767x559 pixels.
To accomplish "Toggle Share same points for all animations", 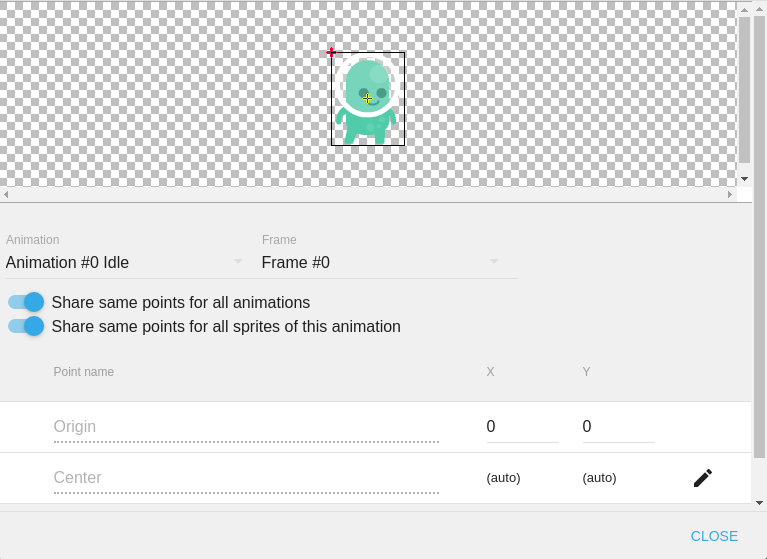I will tap(27, 302).
